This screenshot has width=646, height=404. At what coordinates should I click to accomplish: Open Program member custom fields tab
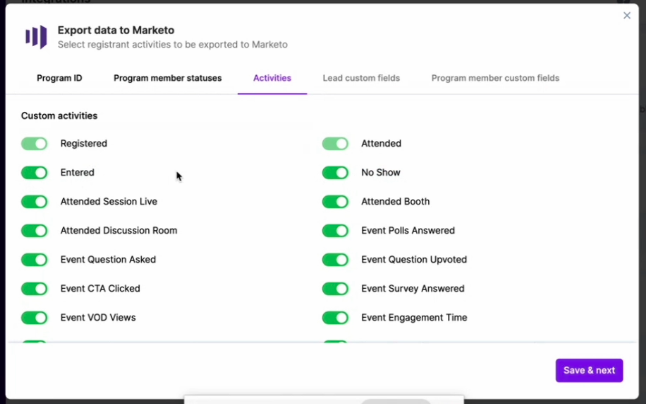495,78
